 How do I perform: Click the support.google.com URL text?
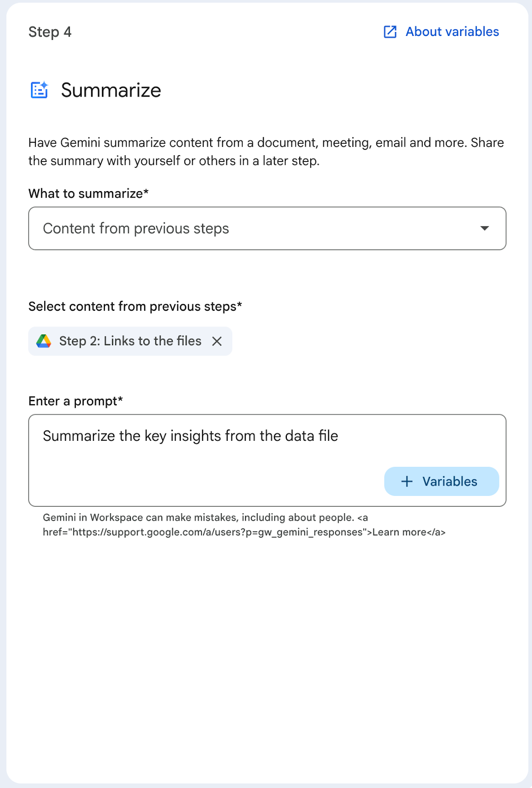pos(217,532)
